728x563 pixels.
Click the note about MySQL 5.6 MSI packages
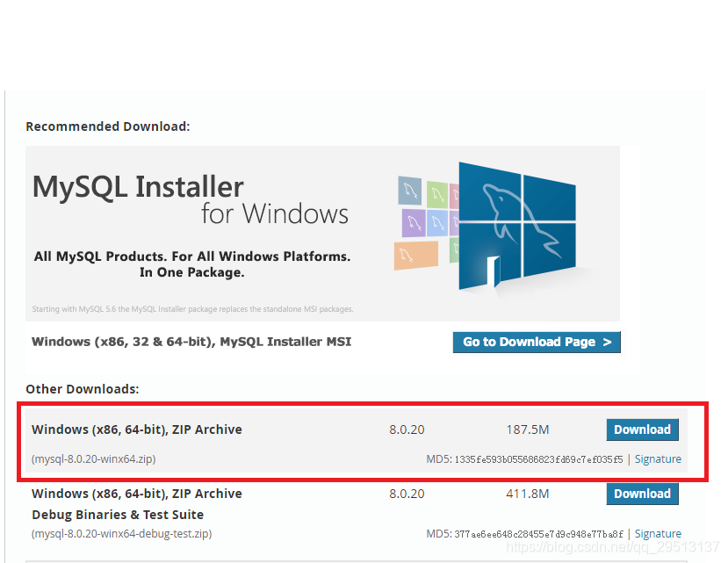(192, 309)
